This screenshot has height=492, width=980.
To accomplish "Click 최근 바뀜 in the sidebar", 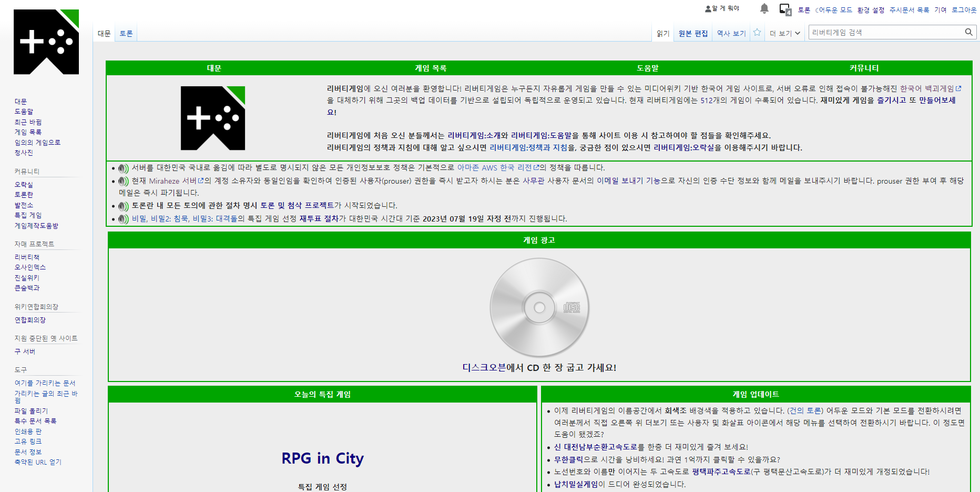I will coord(28,122).
